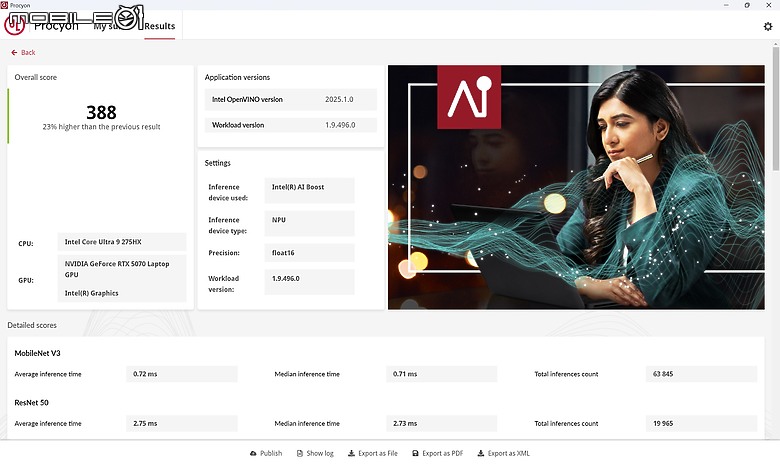Image resolution: width=780 pixels, height=466 pixels.
Task: Click the float16 precision value
Action: 309,253
